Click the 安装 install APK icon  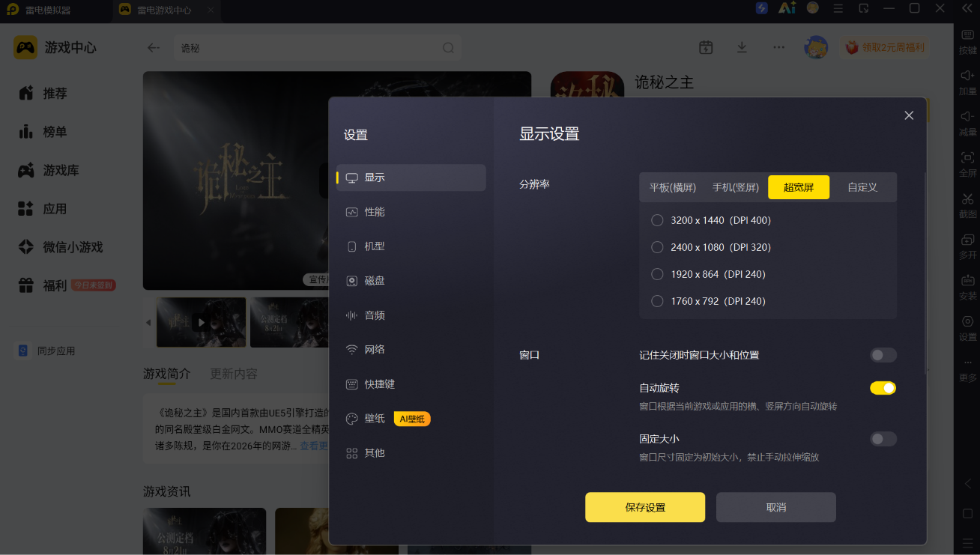pyautogui.click(x=967, y=281)
